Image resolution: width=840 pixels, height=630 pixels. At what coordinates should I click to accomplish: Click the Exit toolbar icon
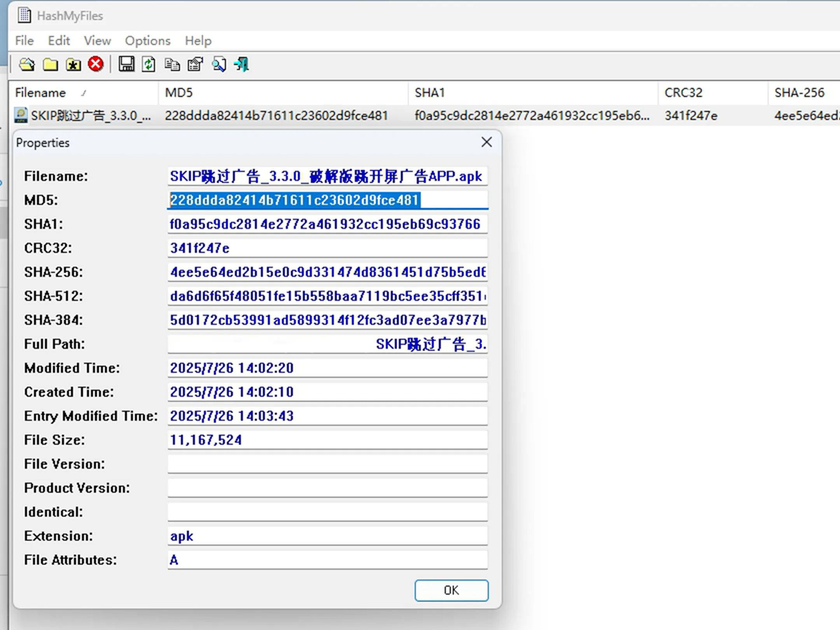point(241,64)
